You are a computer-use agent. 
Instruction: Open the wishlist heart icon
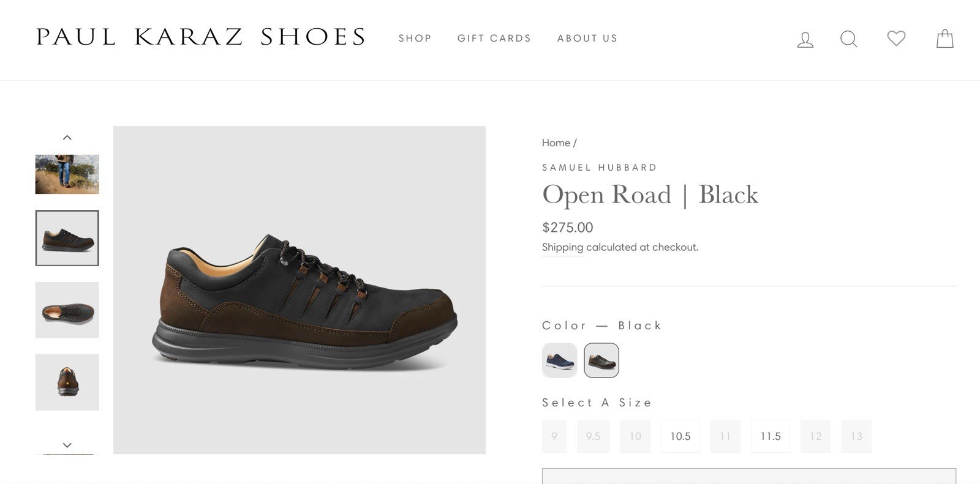click(x=896, y=39)
